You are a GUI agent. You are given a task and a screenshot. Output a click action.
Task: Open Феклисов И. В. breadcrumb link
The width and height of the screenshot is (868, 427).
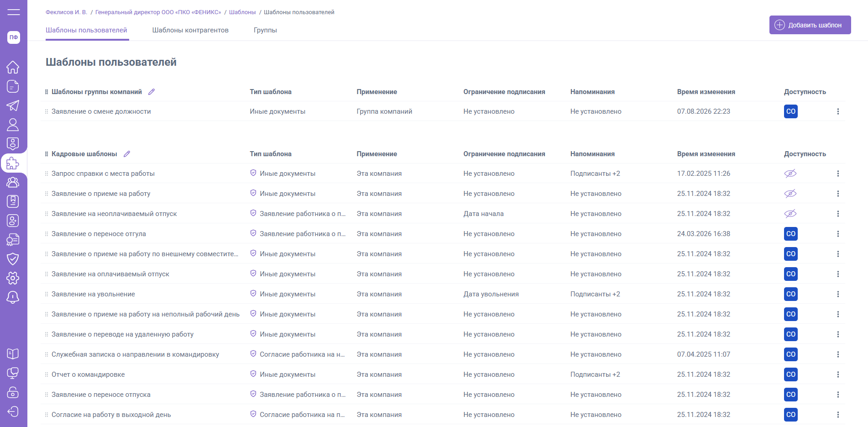pos(66,12)
